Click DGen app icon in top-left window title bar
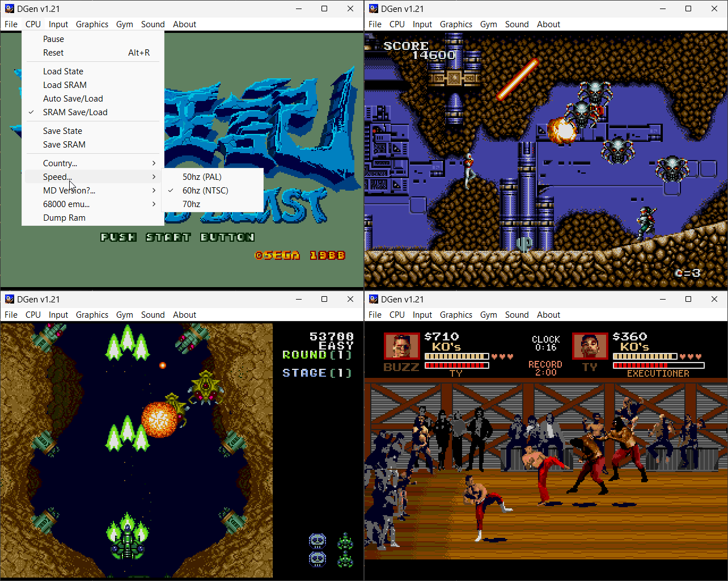Viewport: 728px width, 581px height. [10, 9]
